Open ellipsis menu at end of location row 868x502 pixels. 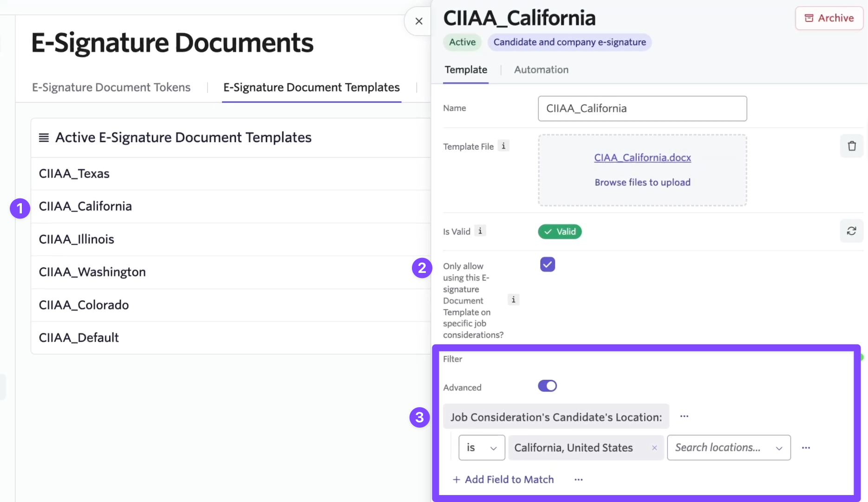pos(806,448)
